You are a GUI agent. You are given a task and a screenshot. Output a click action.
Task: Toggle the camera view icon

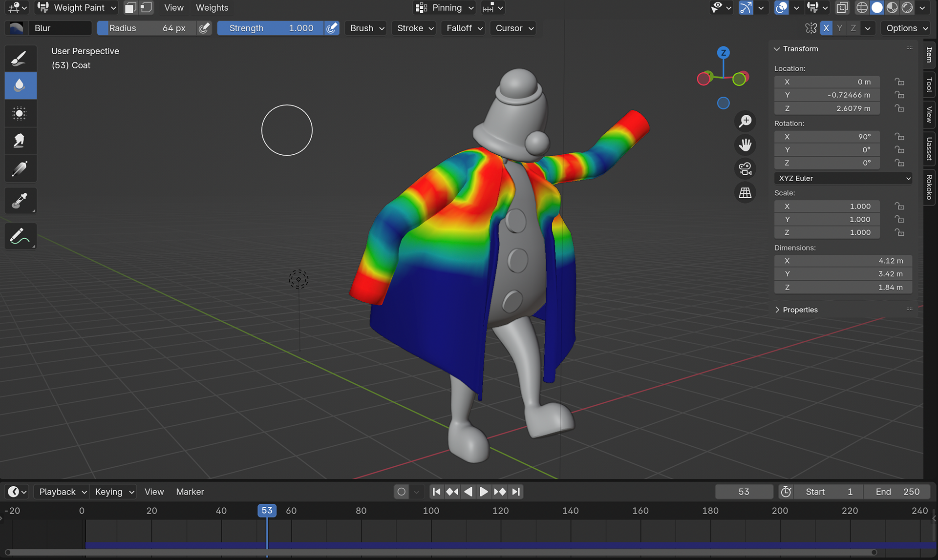pyautogui.click(x=745, y=169)
